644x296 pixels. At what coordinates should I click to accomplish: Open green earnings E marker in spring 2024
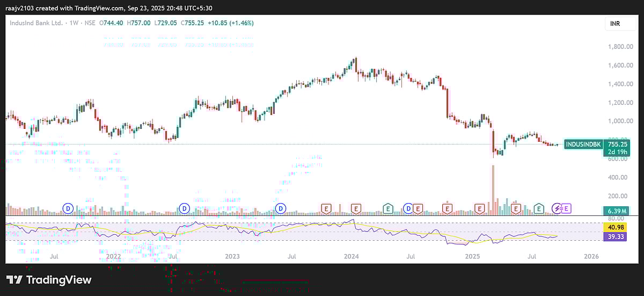coord(387,208)
